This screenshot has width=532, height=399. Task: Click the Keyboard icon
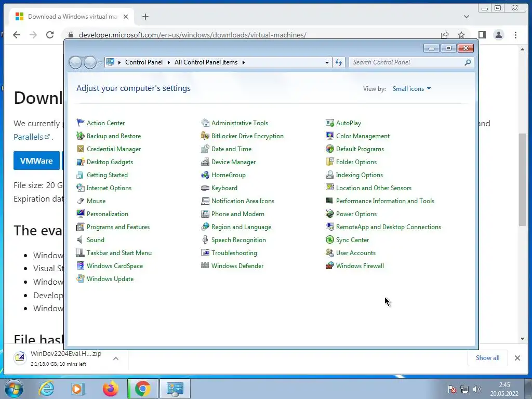[205, 188]
